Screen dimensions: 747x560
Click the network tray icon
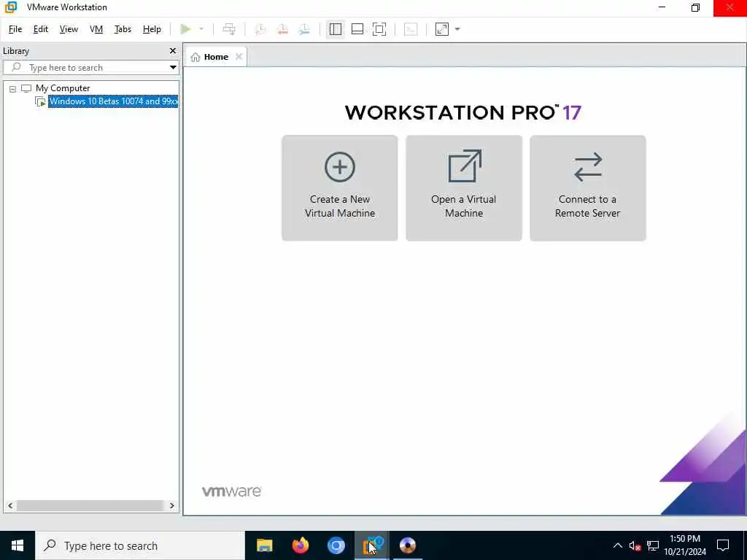653,546
